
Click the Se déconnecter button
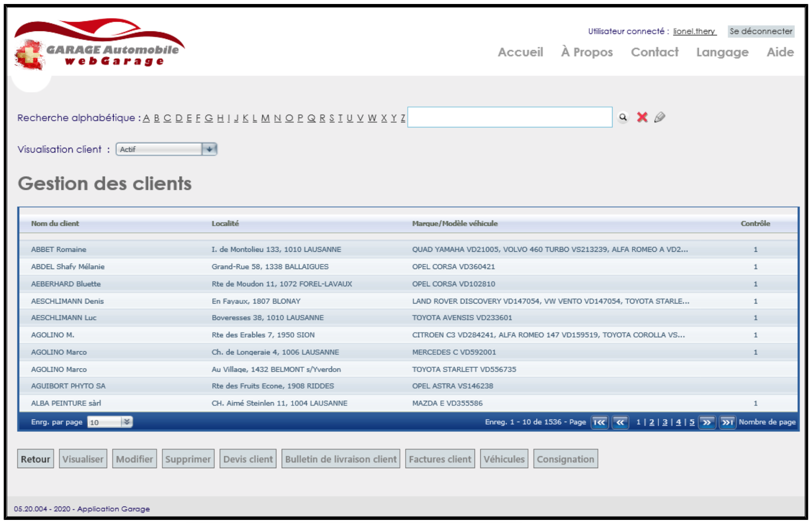click(760, 31)
